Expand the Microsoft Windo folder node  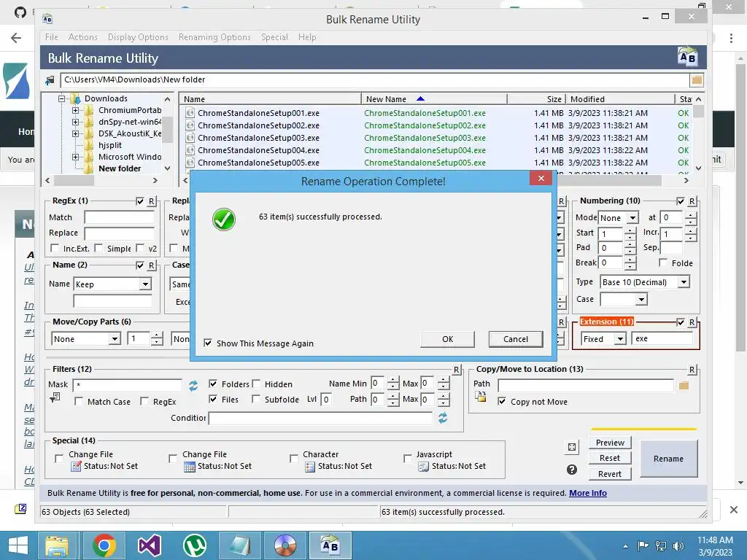(x=75, y=157)
